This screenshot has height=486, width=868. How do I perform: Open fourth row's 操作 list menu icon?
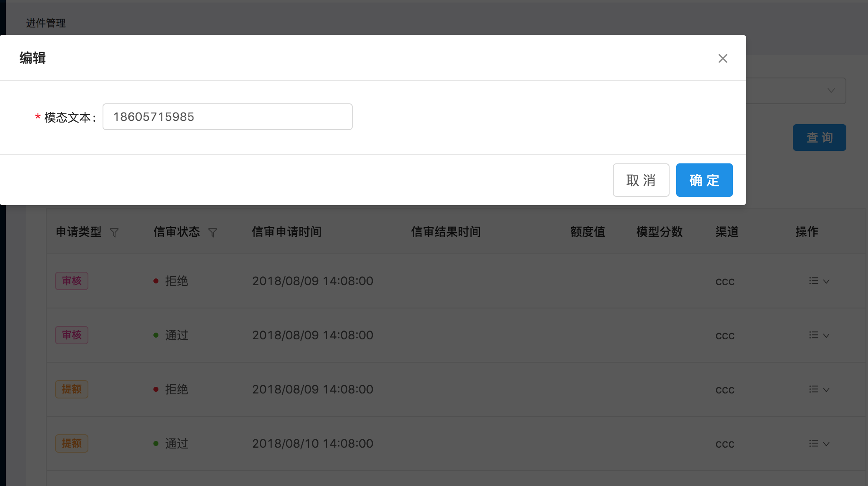[813, 443]
